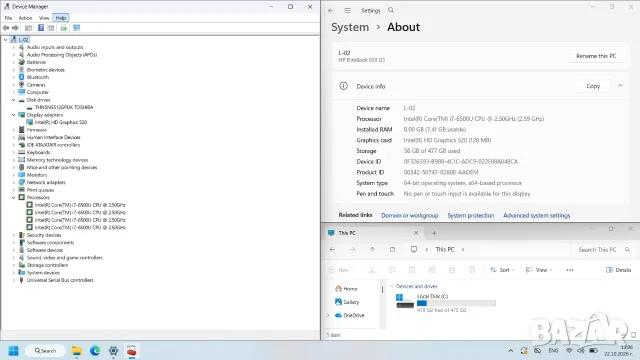Click This PC in the Explorer address bar
This screenshot has width=640, height=360.
pos(444,249)
